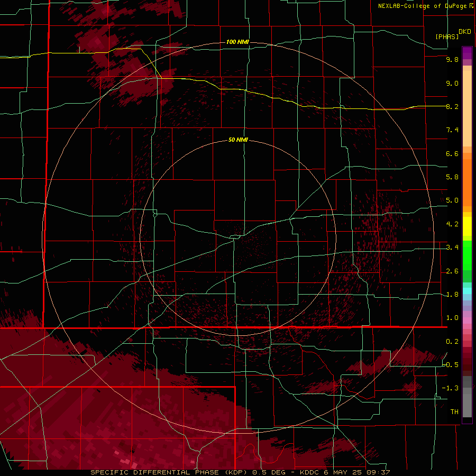Viewport: 476px width, 476px height.
Task: Click the yellow segment of the color bar
Action: (467, 226)
